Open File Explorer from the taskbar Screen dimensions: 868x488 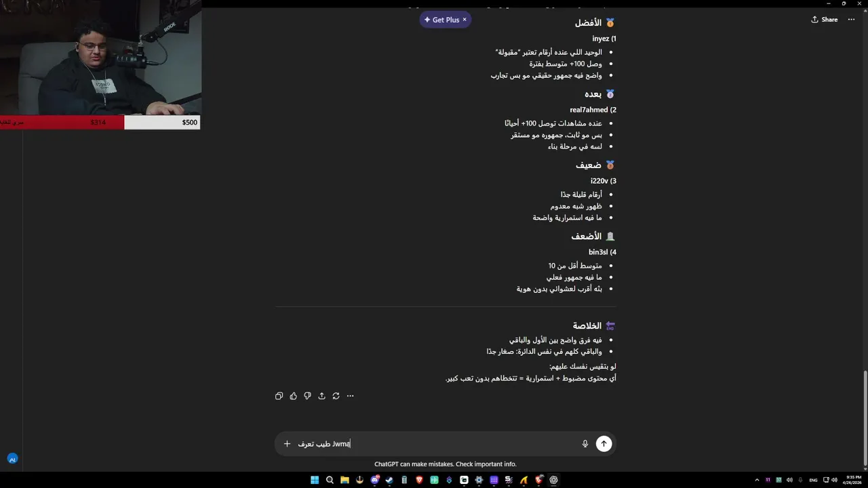pos(344,480)
